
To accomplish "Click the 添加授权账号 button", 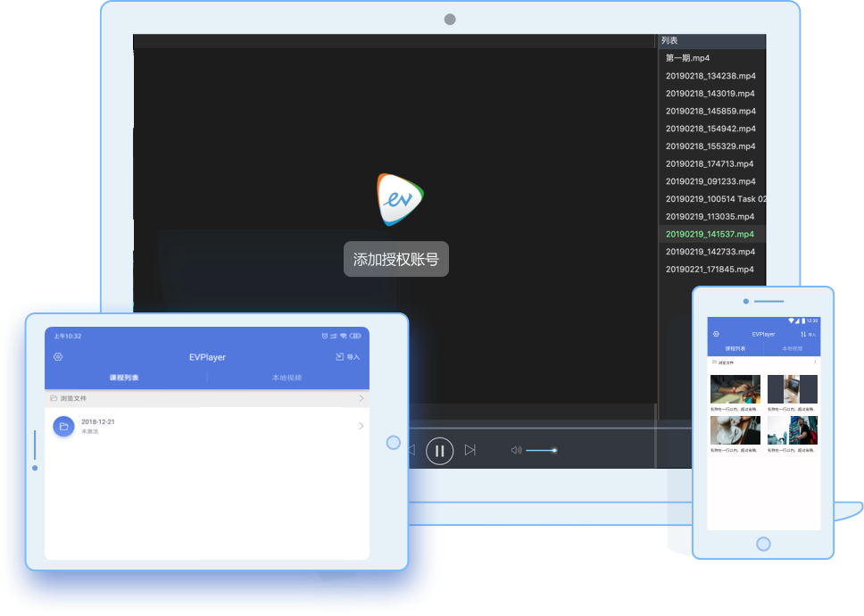I will (x=396, y=260).
